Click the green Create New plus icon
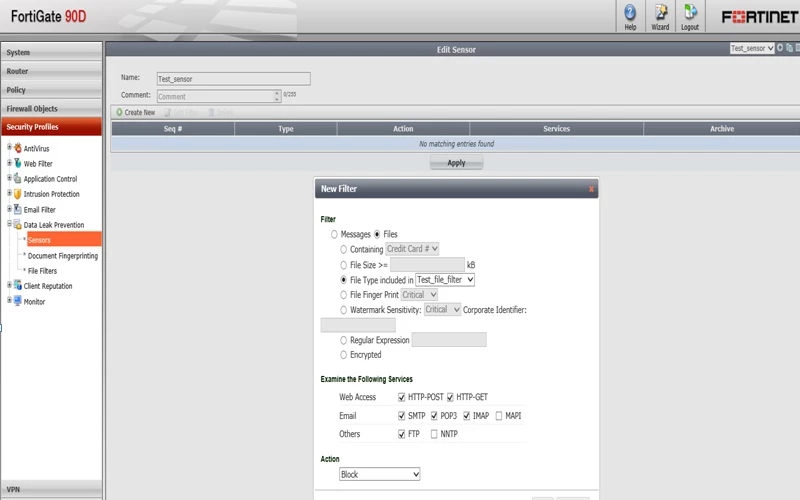This screenshot has height=500, width=800. coord(119,112)
